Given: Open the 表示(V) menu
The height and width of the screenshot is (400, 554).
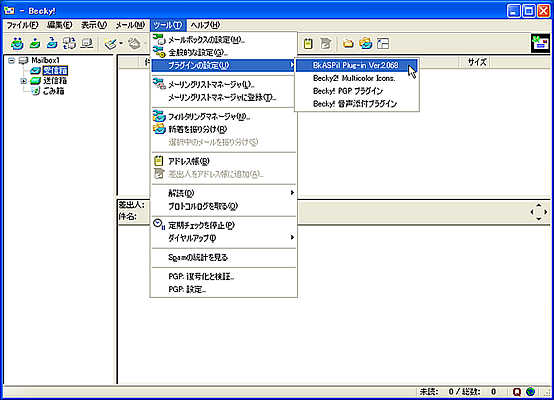Looking at the screenshot, I should [x=94, y=25].
